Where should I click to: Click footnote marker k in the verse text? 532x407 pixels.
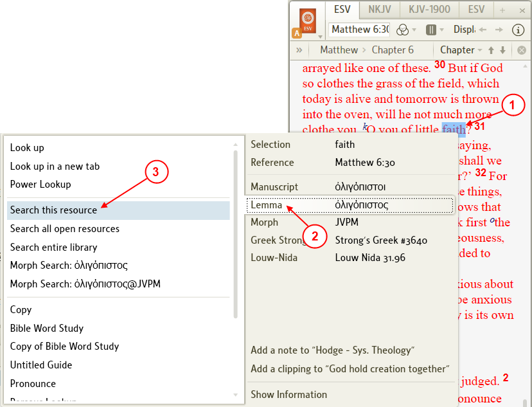tap(365, 127)
